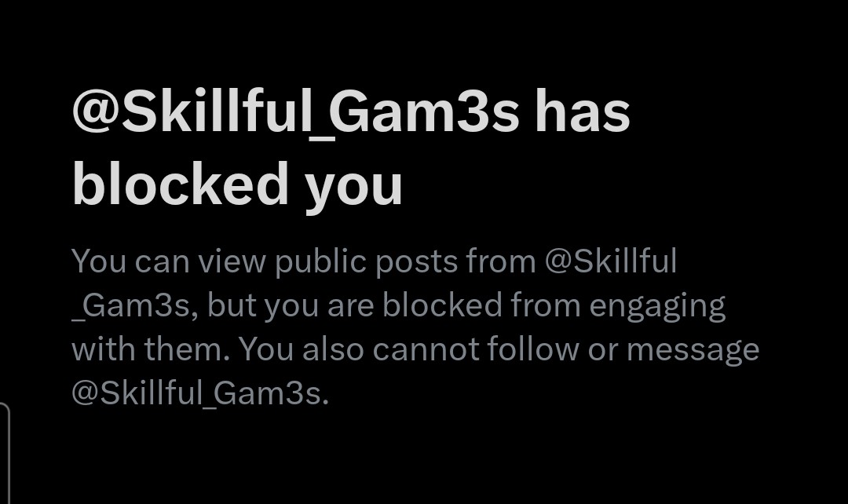Click the word 'view' in first body line
Viewport: 848px width, 504px height.
(x=232, y=261)
